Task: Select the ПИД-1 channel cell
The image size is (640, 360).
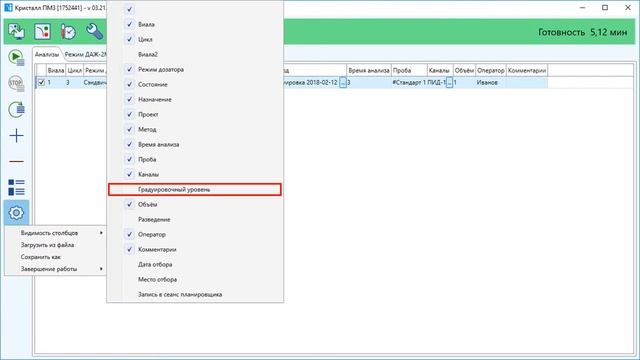Action: (x=436, y=82)
